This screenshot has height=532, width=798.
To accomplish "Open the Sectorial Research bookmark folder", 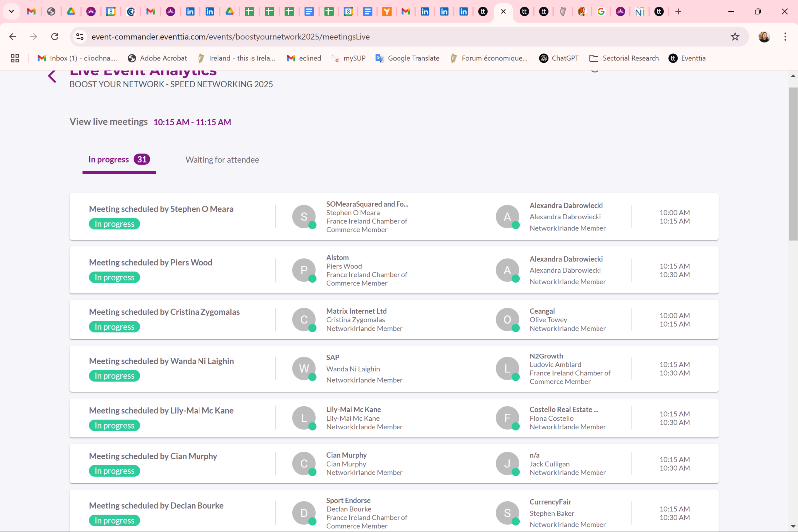I will 624,58.
